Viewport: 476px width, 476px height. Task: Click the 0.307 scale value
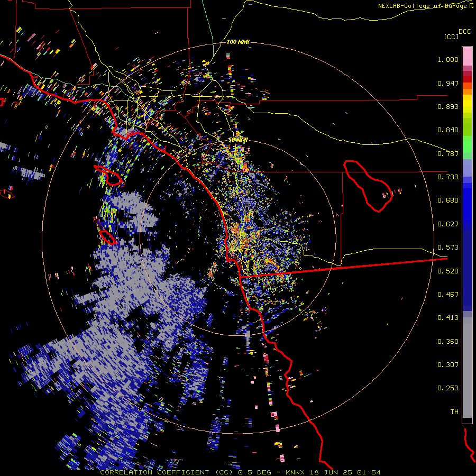pyautogui.click(x=448, y=365)
